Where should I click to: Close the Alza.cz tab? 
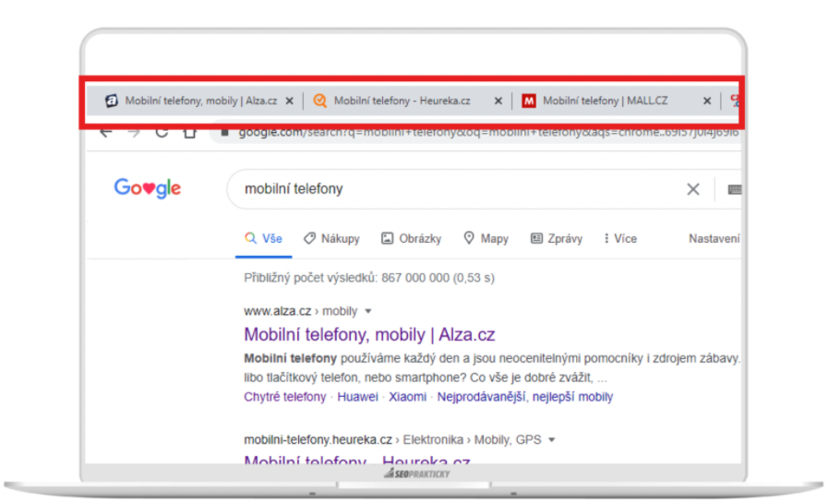(289, 101)
